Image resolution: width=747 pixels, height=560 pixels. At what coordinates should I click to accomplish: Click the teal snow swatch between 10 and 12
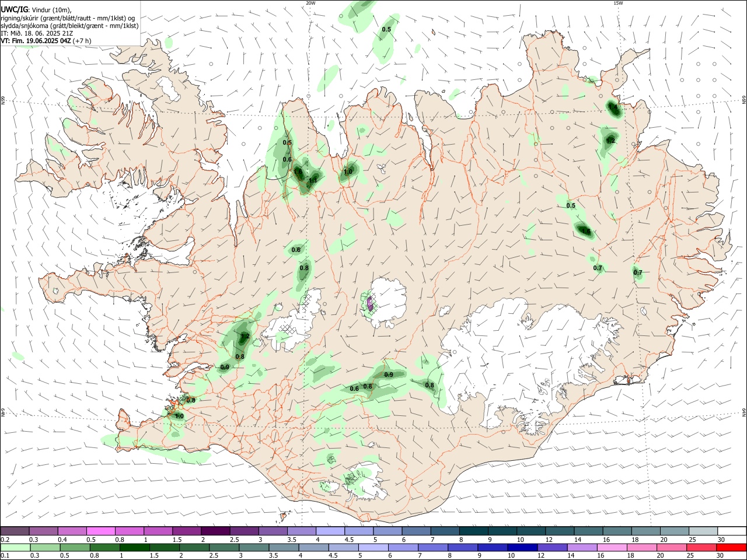pyautogui.click(x=530, y=531)
